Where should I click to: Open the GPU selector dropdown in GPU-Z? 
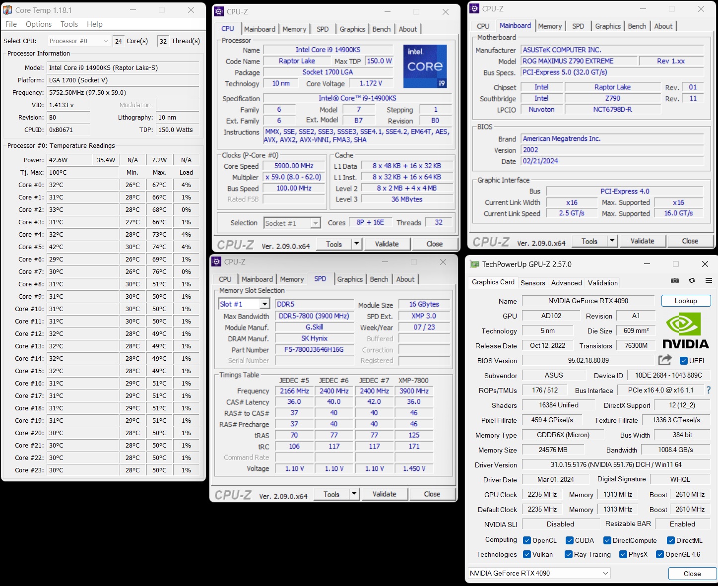pyautogui.click(x=539, y=573)
